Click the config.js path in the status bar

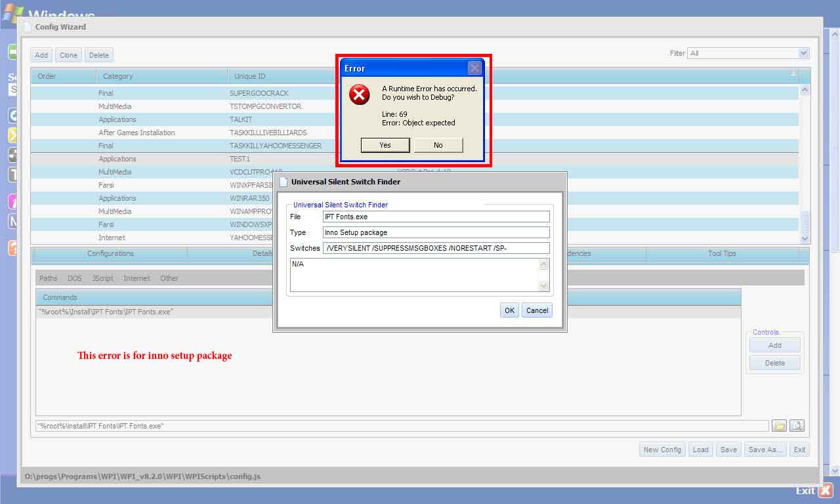(142, 476)
